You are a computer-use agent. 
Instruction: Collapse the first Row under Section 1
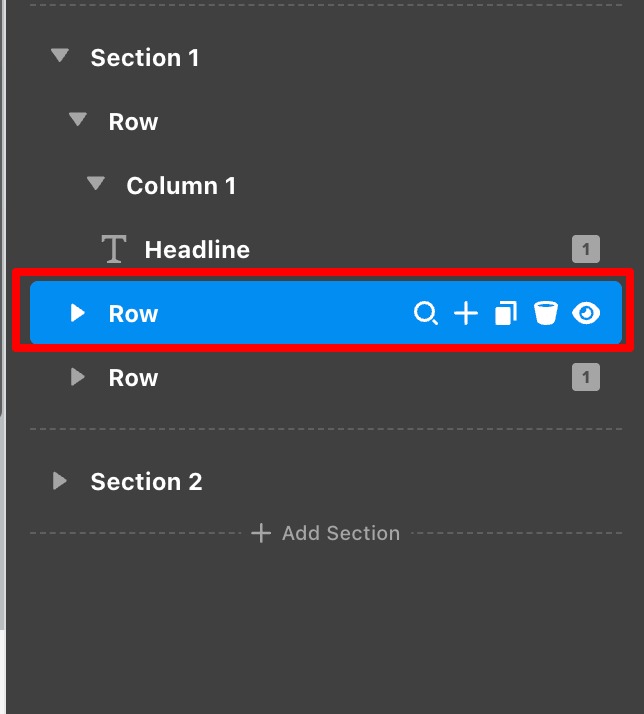pyautogui.click(x=78, y=121)
